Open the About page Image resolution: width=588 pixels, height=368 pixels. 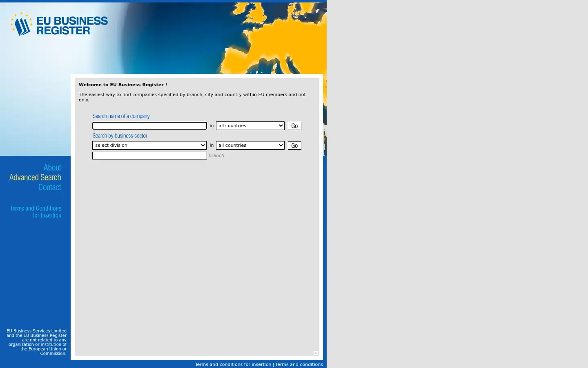[x=52, y=168]
